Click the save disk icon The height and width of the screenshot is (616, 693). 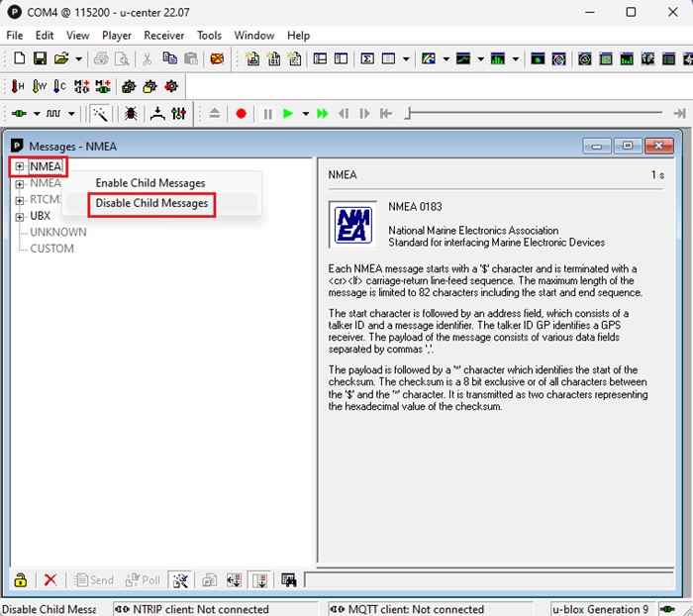(41, 59)
